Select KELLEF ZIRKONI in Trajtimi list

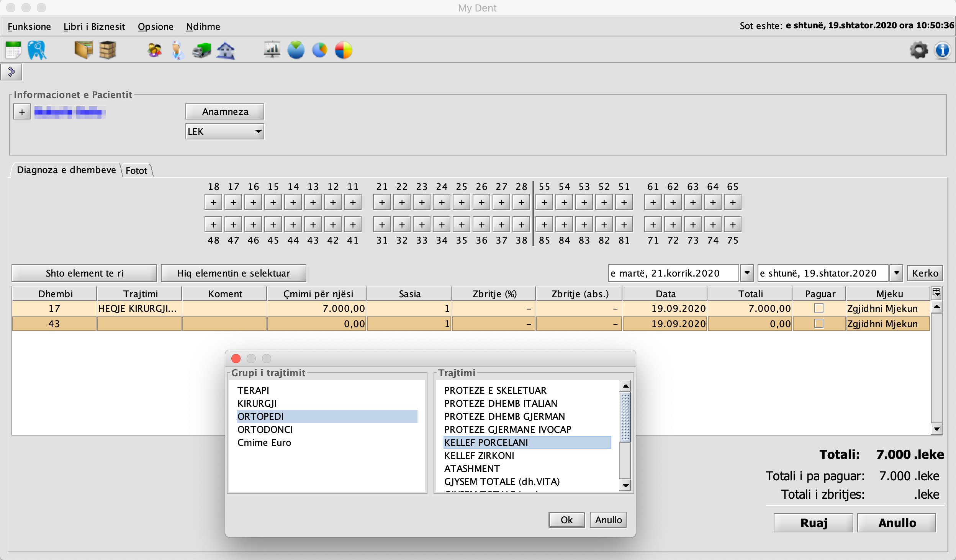click(x=479, y=455)
